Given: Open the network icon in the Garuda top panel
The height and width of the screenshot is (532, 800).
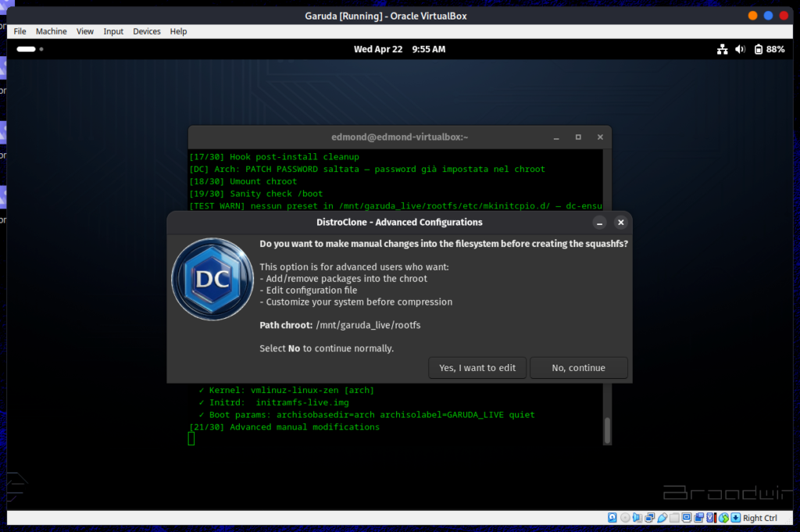Looking at the screenshot, I should click(722, 48).
